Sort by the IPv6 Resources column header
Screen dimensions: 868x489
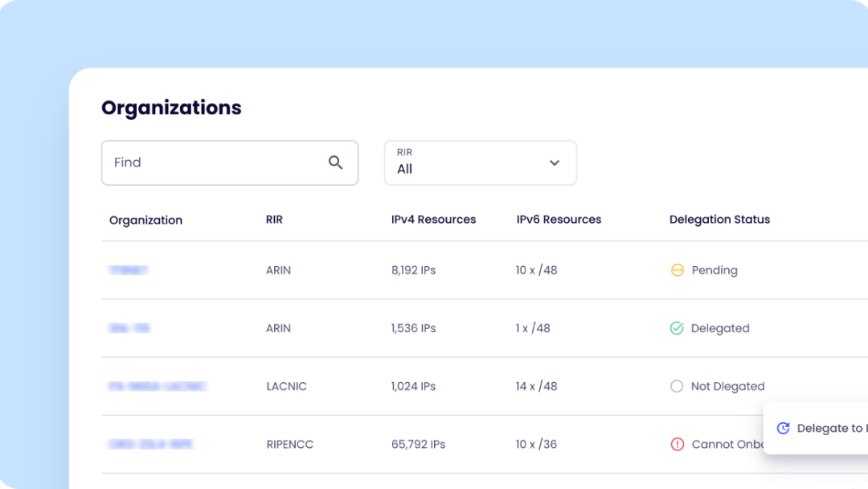(x=559, y=220)
